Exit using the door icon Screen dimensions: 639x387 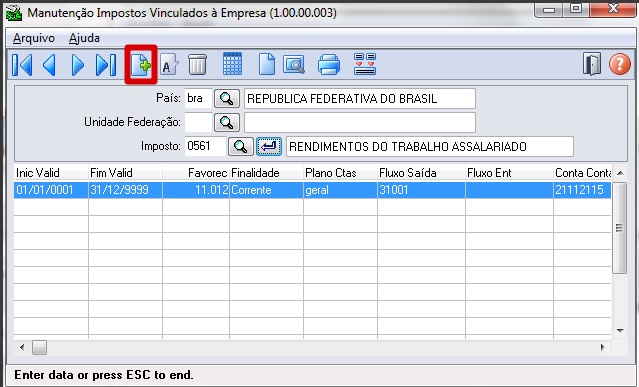point(592,64)
